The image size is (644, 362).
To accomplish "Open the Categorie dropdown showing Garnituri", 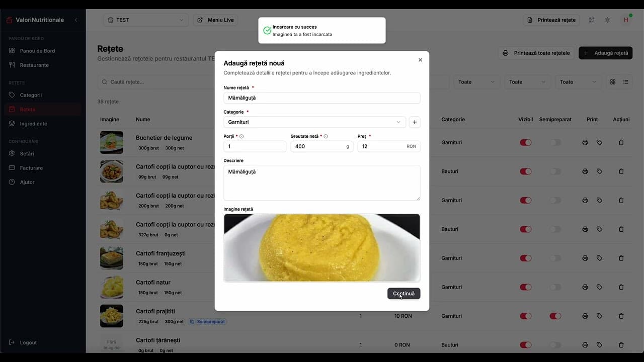I will click(x=314, y=122).
